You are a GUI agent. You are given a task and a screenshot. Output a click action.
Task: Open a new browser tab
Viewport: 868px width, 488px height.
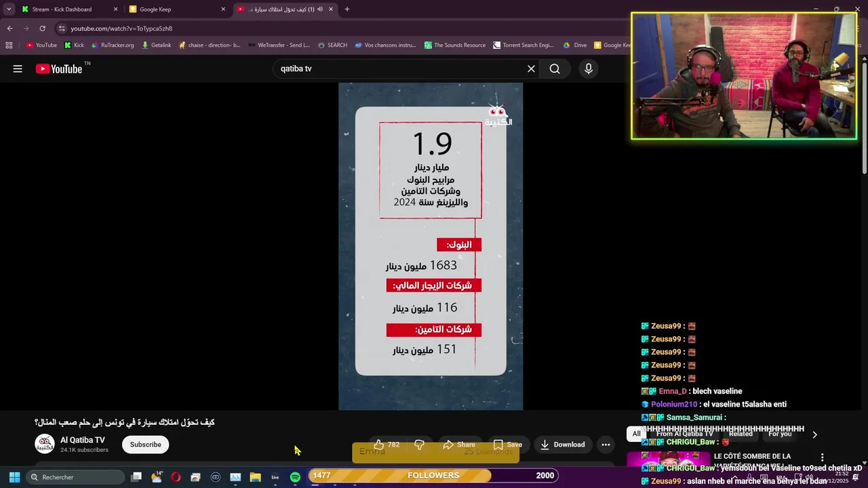[347, 9]
